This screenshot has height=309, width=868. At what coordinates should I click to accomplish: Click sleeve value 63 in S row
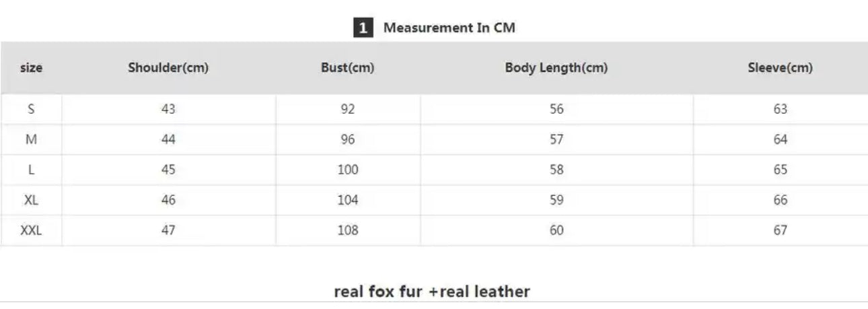click(780, 110)
